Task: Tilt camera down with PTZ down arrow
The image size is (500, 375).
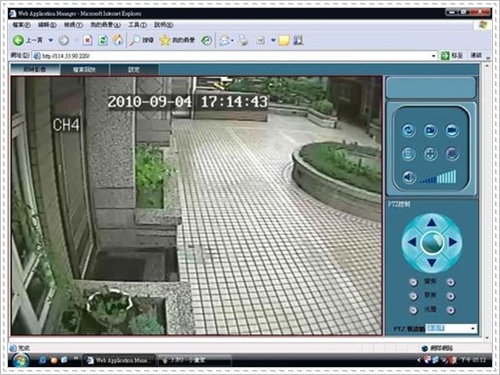Action: coord(432,263)
